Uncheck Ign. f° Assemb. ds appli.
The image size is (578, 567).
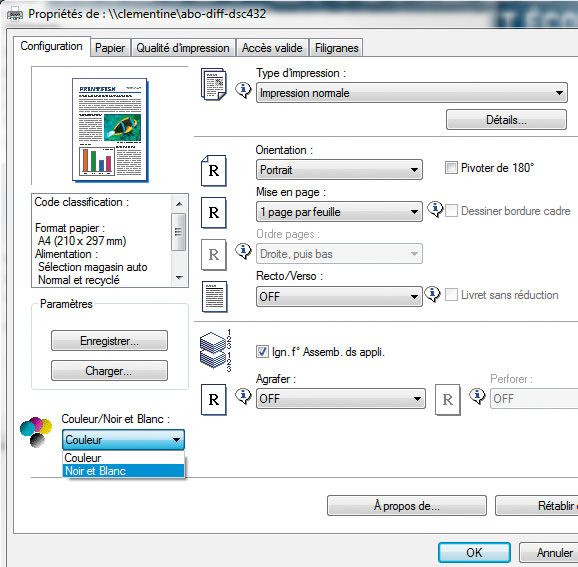point(262,352)
